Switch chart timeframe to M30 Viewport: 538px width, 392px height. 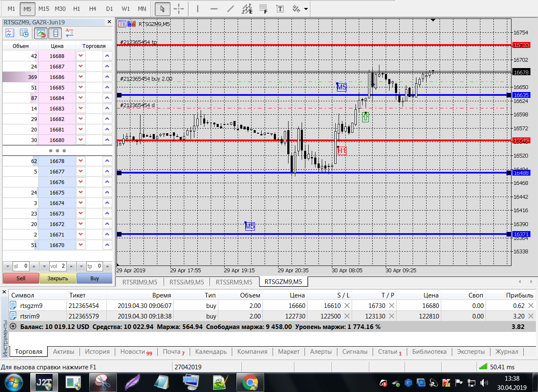(x=60, y=8)
